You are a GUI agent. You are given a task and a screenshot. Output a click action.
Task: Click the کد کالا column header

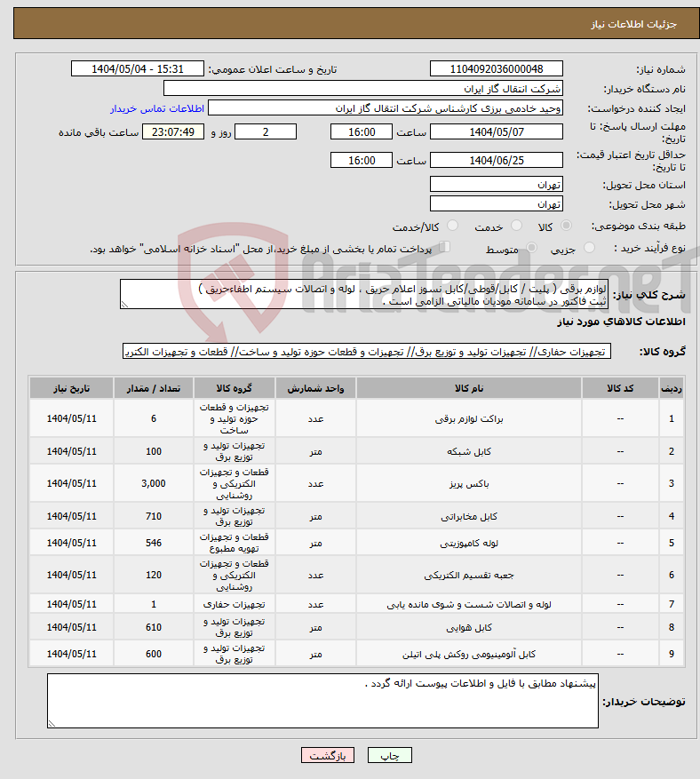(x=620, y=388)
